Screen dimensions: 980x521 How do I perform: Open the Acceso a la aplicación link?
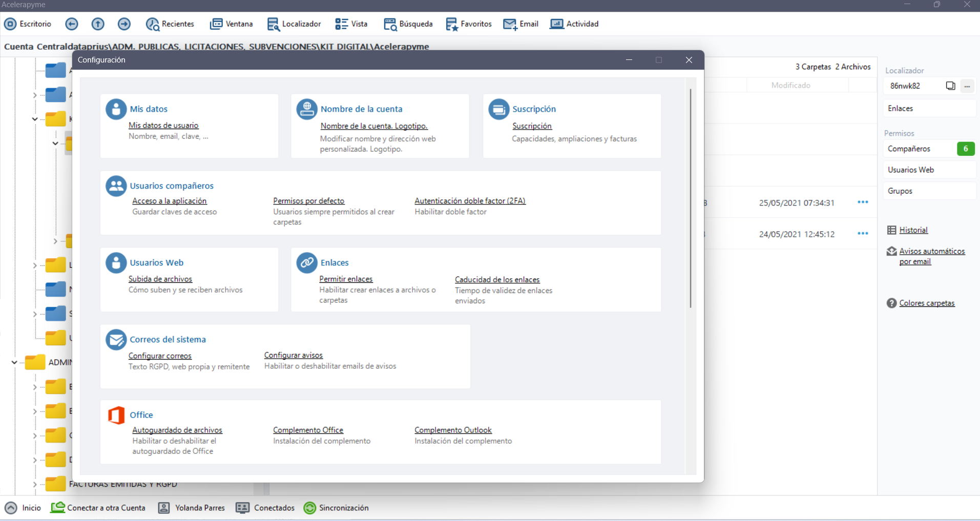click(170, 201)
